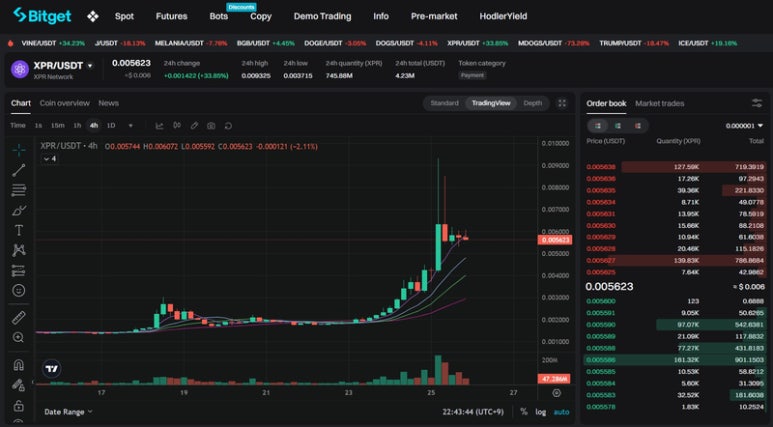
Task: Open the emoji icons tool
Action: [19, 290]
